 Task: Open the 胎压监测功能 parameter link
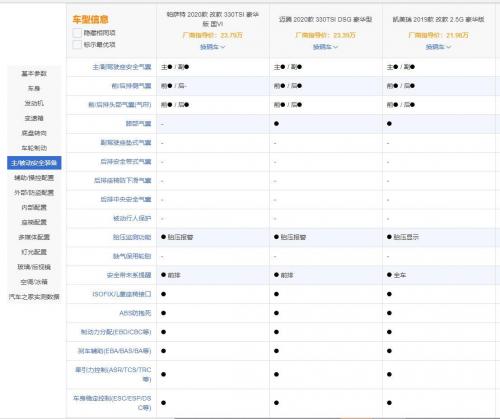pos(132,237)
